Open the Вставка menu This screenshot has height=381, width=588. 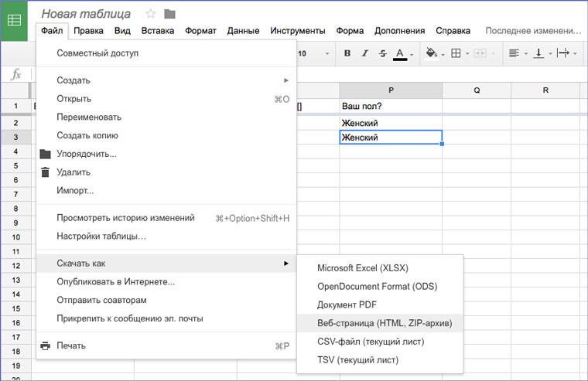pos(158,31)
